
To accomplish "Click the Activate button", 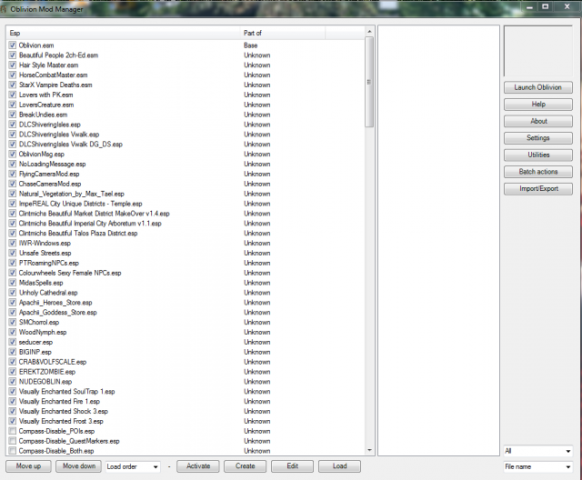I will point(198,466).
